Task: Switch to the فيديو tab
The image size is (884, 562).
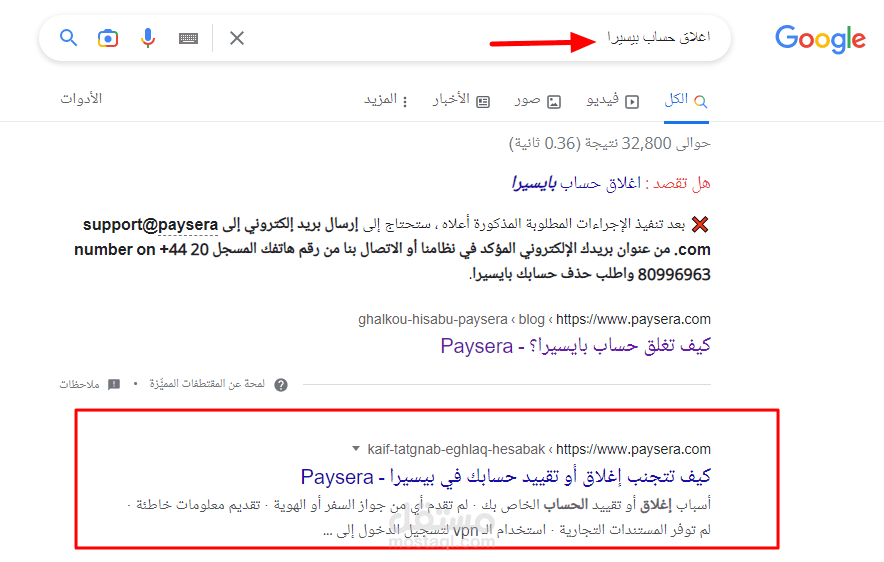Action: pyautogui.click(x=612, y=100)
